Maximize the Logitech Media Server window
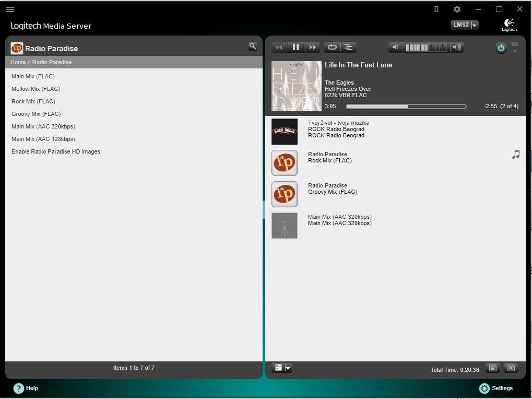This screenshot has height=399, width=532. [x=499, y=9]
